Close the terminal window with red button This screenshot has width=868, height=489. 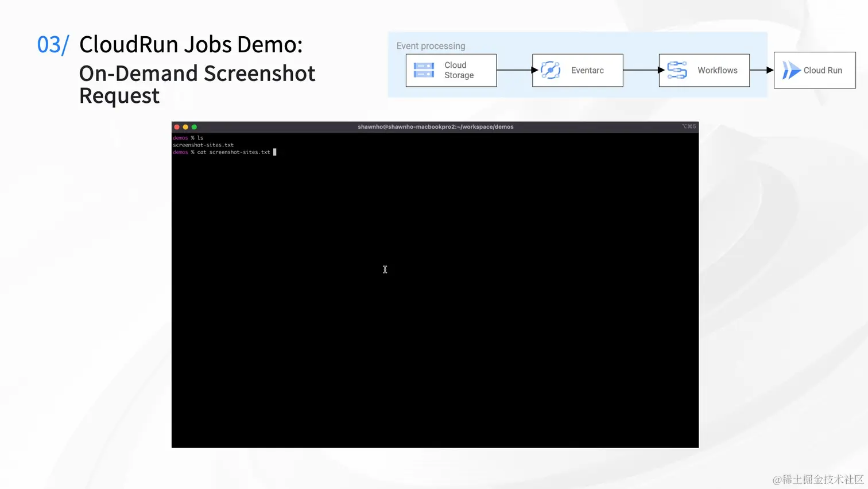coord(177,127)
